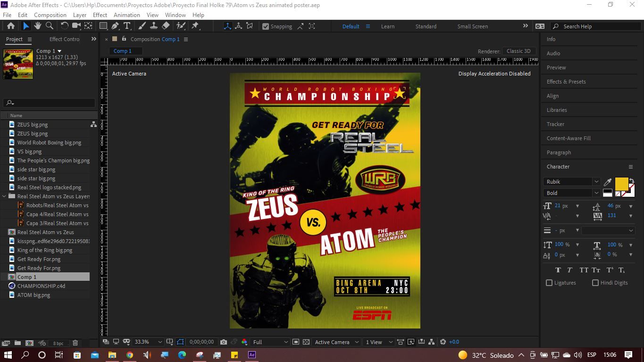Select the Pan Behind anchor point tool
The width and height of the screenshot is (644, 362).
[88, 26]
